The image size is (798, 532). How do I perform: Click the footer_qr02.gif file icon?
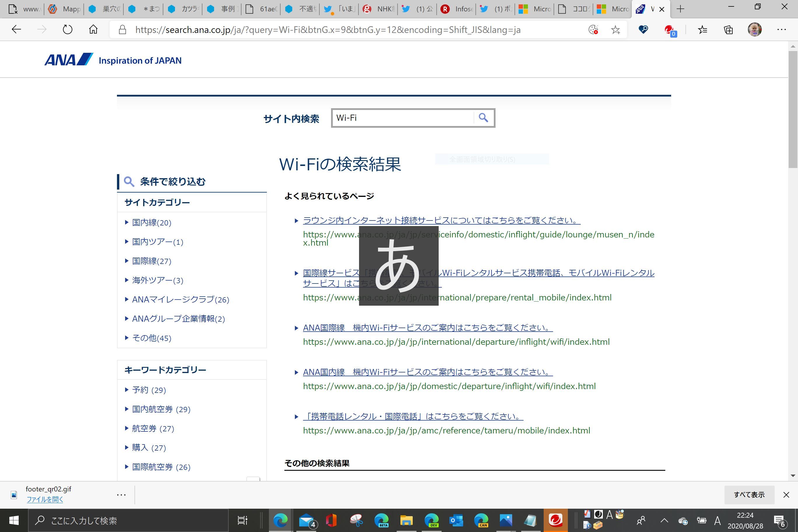pyautogui.click(x=14, y=495)
